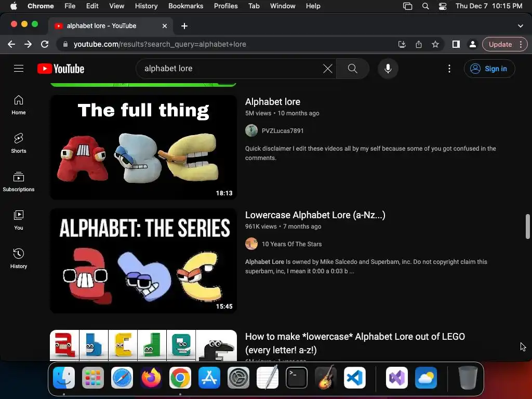The image size is (532, 399).
Task: Open Terminal from the dock
Action: click(297, 378)
